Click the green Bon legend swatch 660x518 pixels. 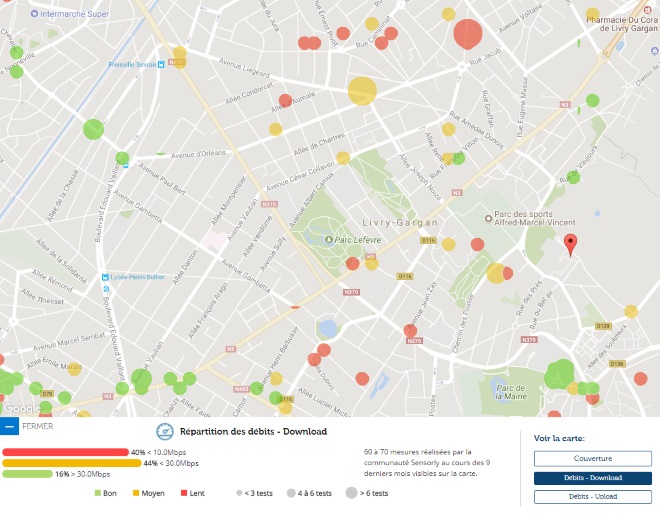[x=98, y=494]
